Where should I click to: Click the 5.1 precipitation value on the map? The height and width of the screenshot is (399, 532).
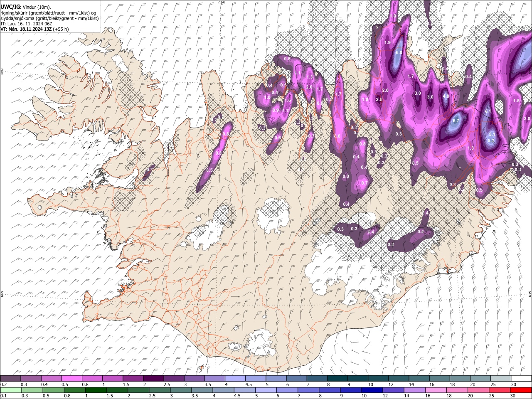[x=492, y=134]
